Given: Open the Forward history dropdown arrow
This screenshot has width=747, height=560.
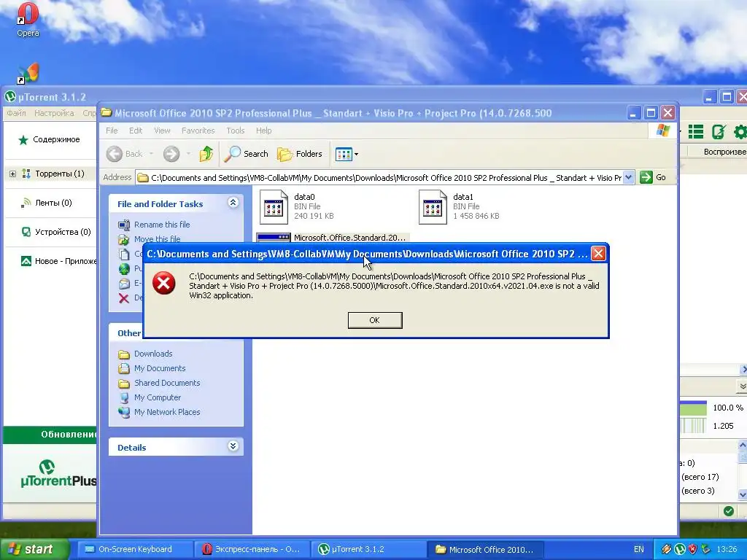Looking at the screenshot, I should tap(188, 154).
